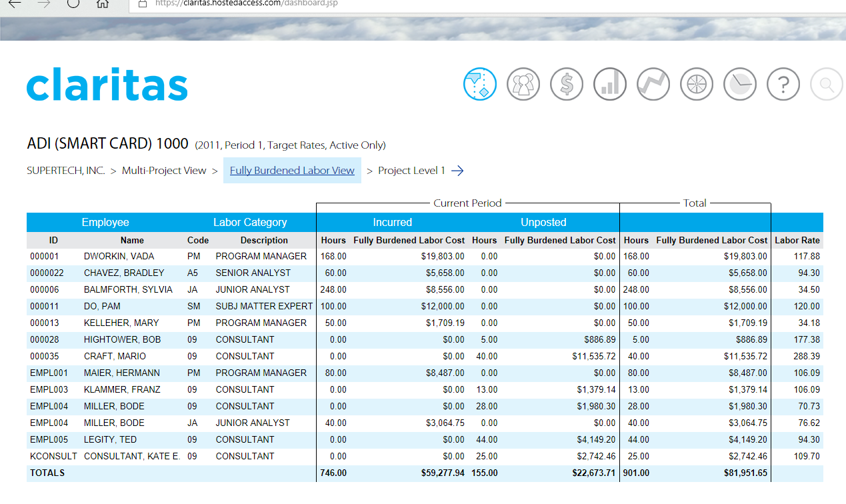Click the Unposted header group

pos(543,223)
